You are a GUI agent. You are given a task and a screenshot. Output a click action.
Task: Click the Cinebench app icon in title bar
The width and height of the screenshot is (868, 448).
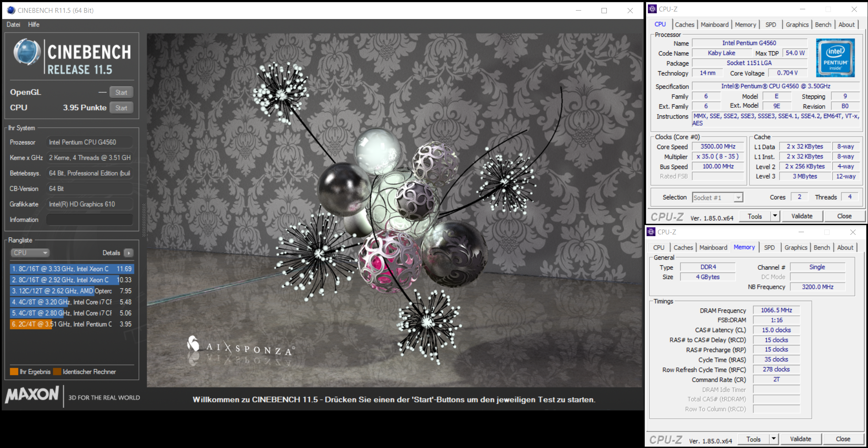tap(11, 10)
